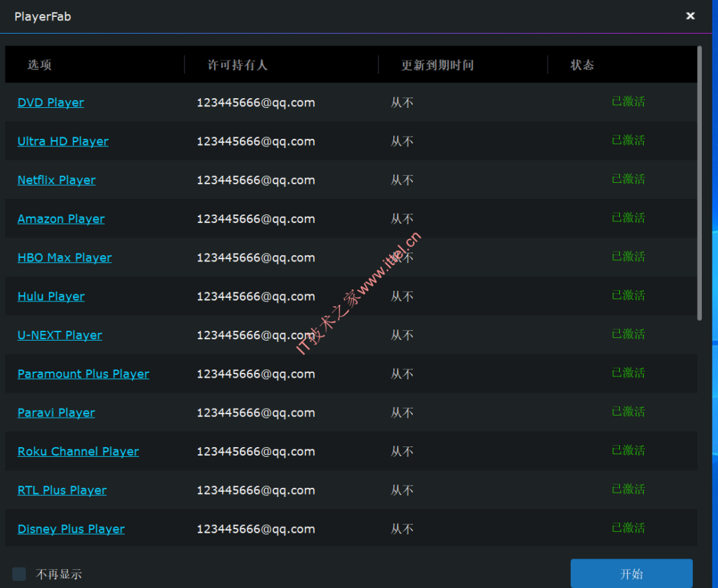Screen dimensions: 718x588
Task: Select the 更新到期时间 column header
Action: (x=438, y=64)
